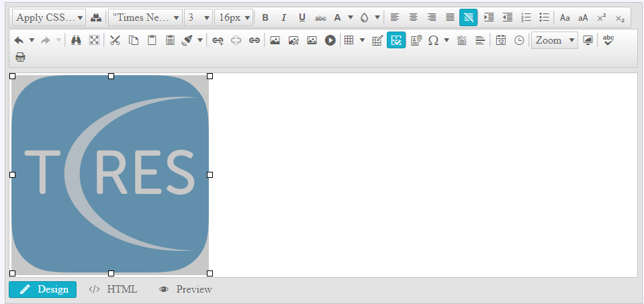Toggle bold formatting
Image resolution: width=644 pixels, height=304 pixels.
[x=265, y=17]
